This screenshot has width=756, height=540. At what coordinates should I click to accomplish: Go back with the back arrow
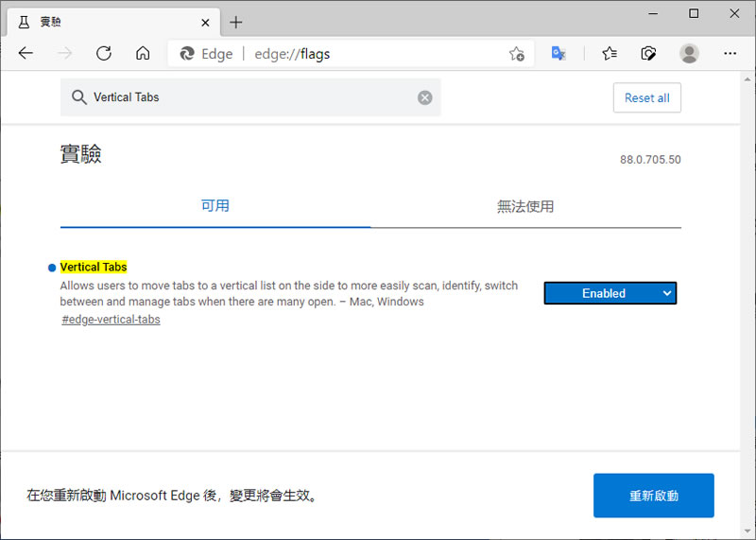coord(26,53)
